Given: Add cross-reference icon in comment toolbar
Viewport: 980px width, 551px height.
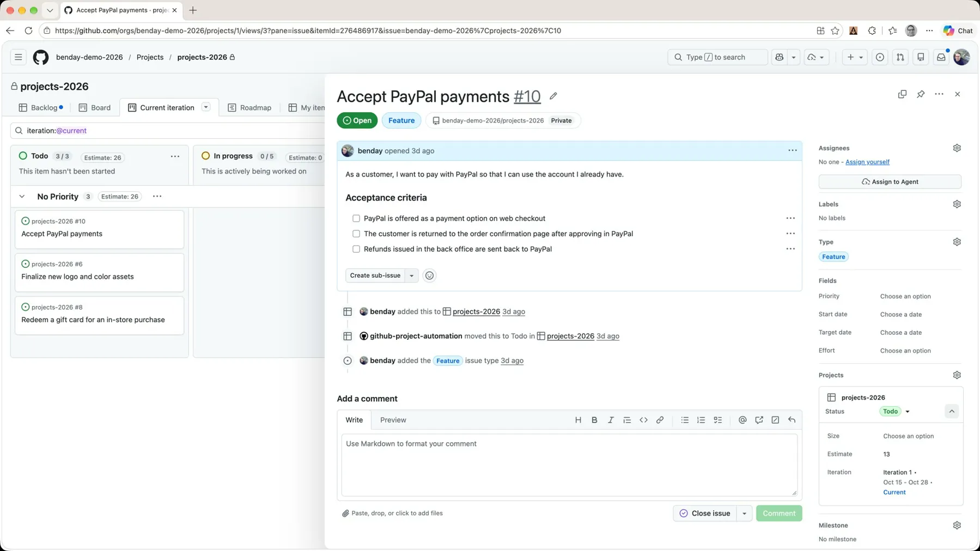Looking at the screenshot, I should pos(759,420).
